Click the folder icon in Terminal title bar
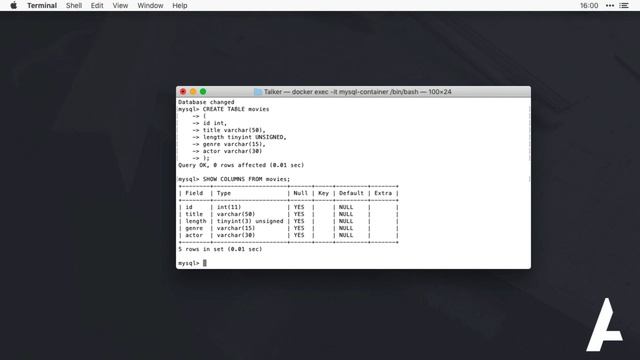 (258, 92)
